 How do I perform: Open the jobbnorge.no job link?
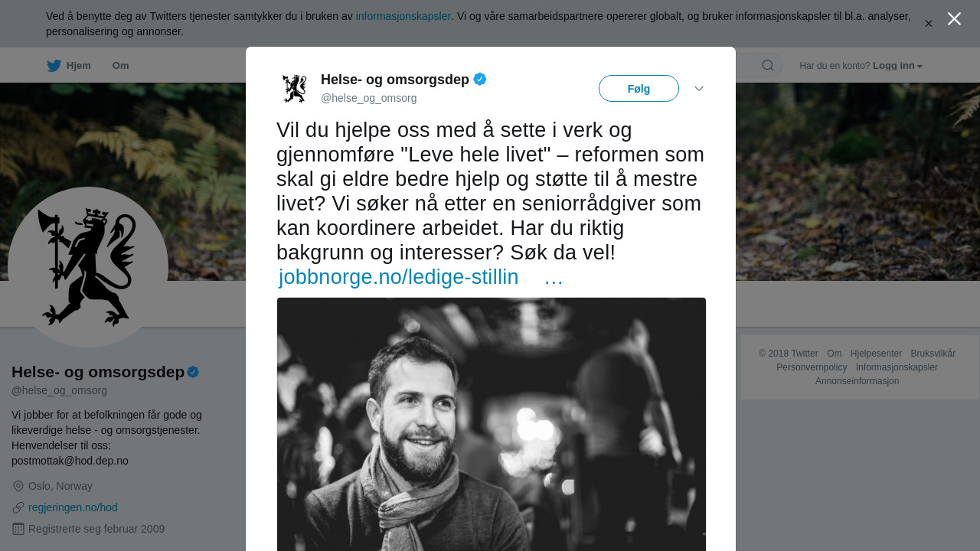[398, 277]
